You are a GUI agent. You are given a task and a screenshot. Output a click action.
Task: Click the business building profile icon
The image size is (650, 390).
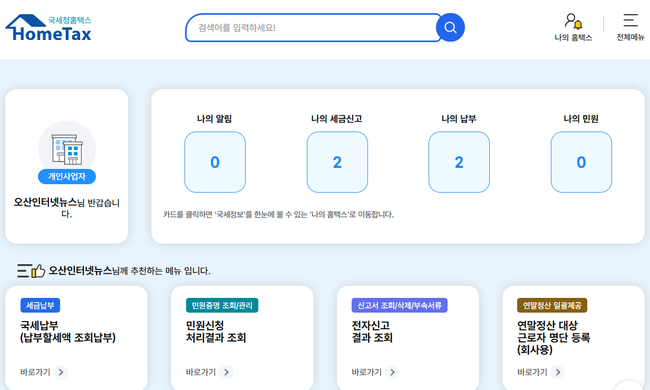tap(67, 149)
